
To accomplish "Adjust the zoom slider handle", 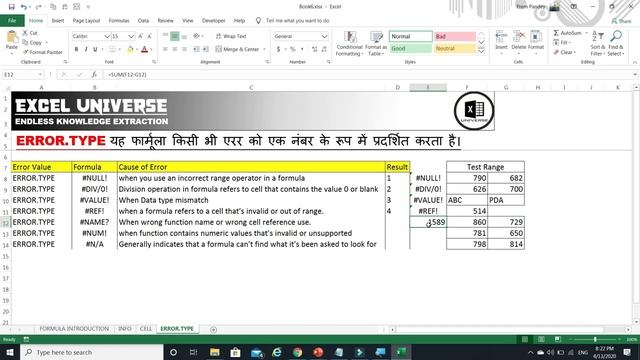I will click(595, 339).
